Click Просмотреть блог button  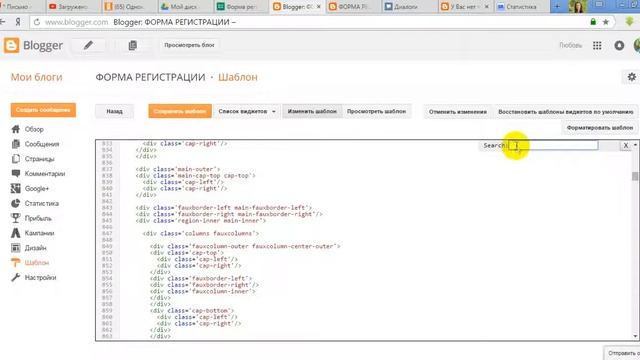click(189, 45)
